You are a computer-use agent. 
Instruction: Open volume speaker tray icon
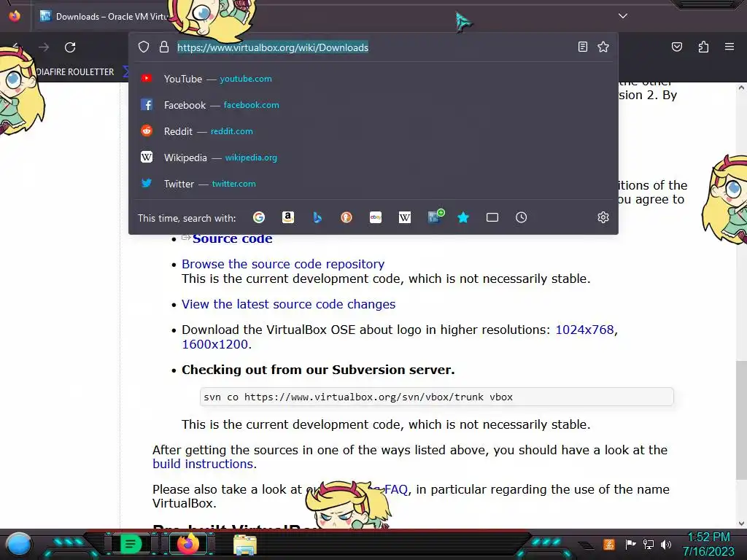coord(666,544)
